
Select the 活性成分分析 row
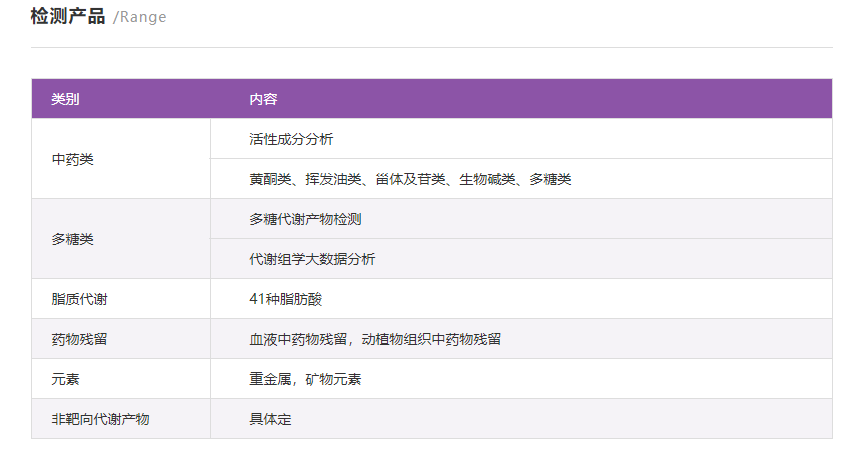(x=291, y=139)
